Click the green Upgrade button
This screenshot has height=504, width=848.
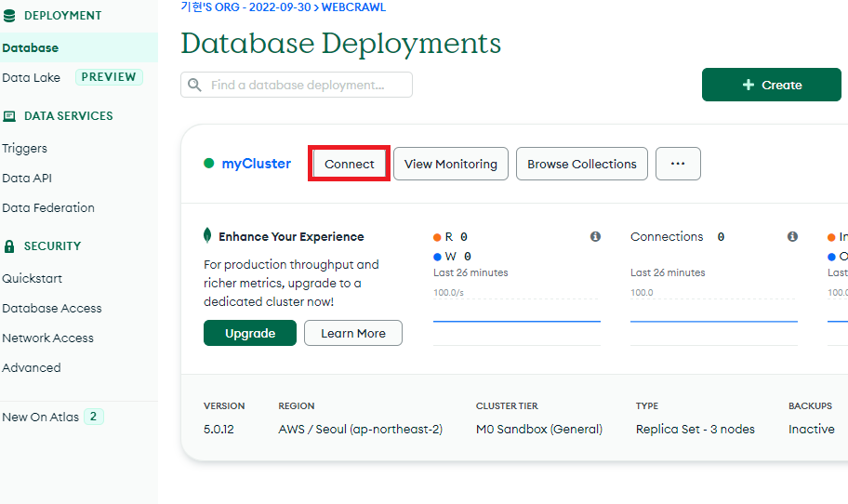point(250,333)
